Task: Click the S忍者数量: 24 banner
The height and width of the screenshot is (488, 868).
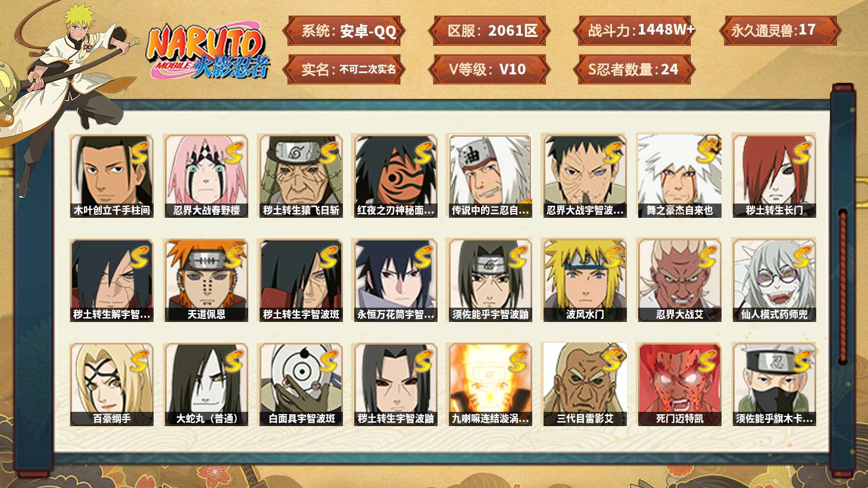Action: pos(634,70)
